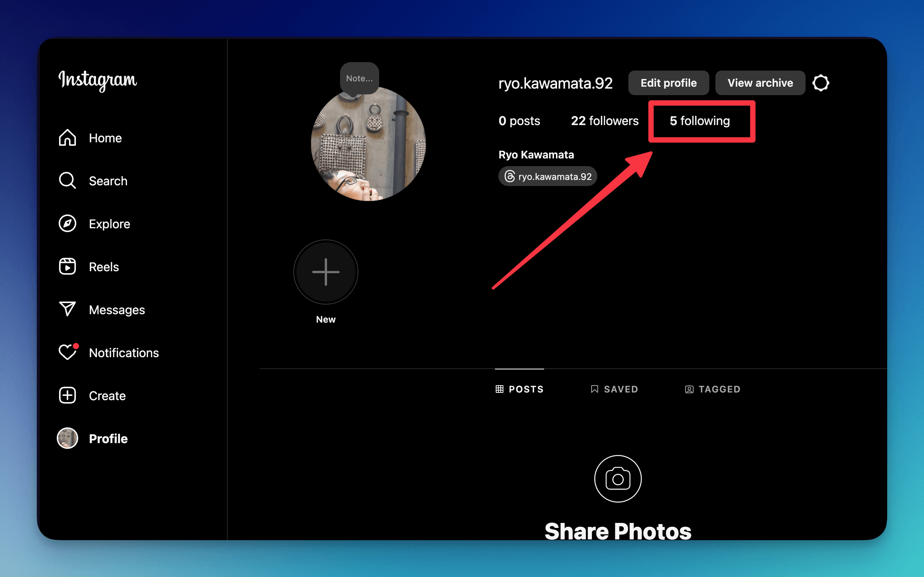Open the 5 following list
Screen dimensions: 924x577
(700, 121)
